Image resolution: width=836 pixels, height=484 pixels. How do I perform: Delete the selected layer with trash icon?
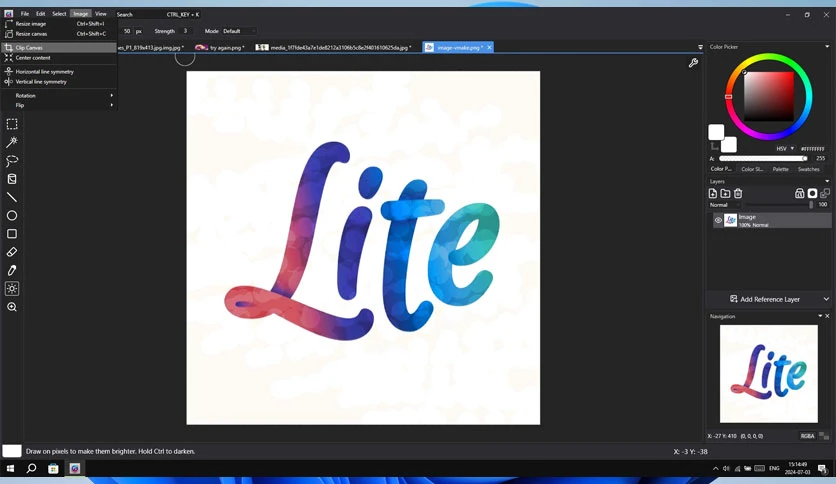pos(738,193)
